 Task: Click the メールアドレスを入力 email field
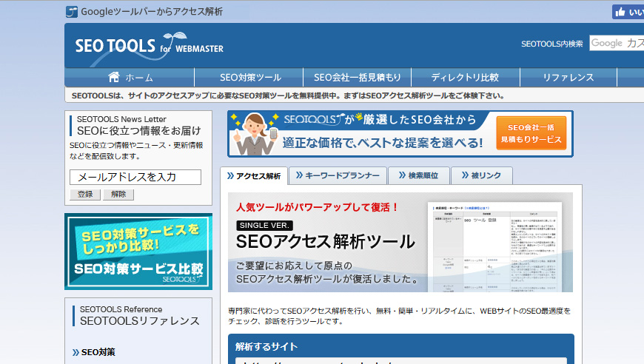135,177
